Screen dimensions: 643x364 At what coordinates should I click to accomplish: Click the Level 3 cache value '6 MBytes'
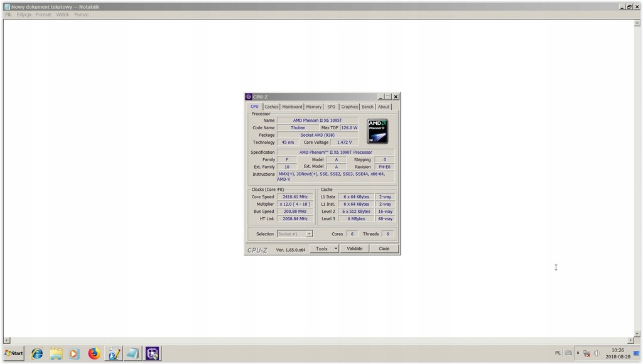356,219
